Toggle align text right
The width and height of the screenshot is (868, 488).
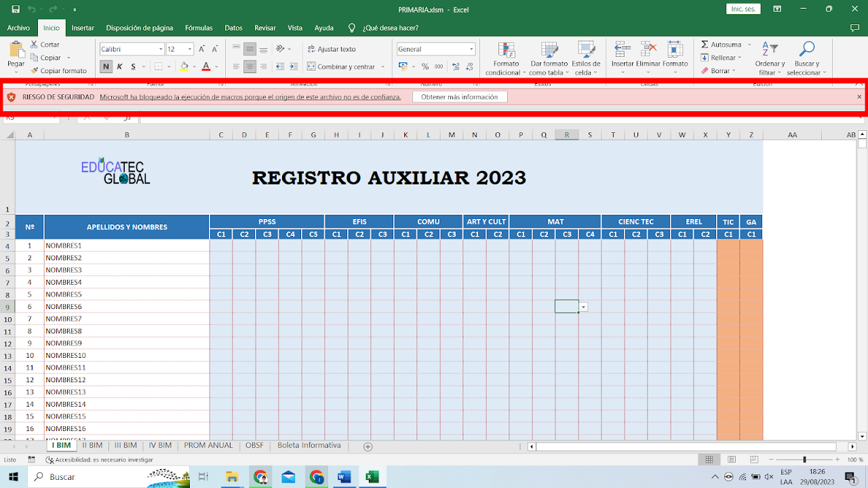coord(263,66)
